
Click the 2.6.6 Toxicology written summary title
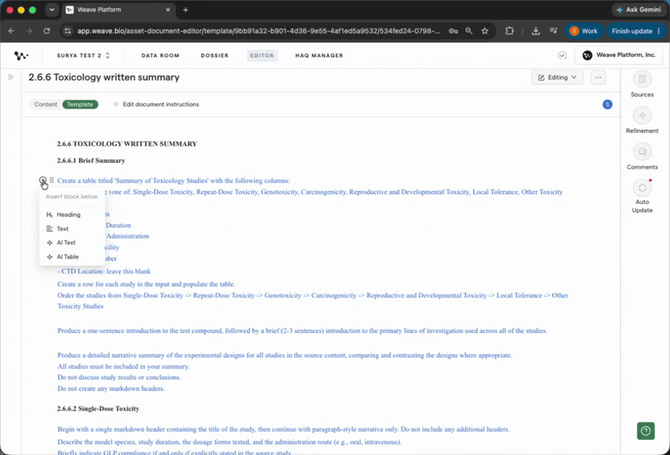click(x=104, y=77)
